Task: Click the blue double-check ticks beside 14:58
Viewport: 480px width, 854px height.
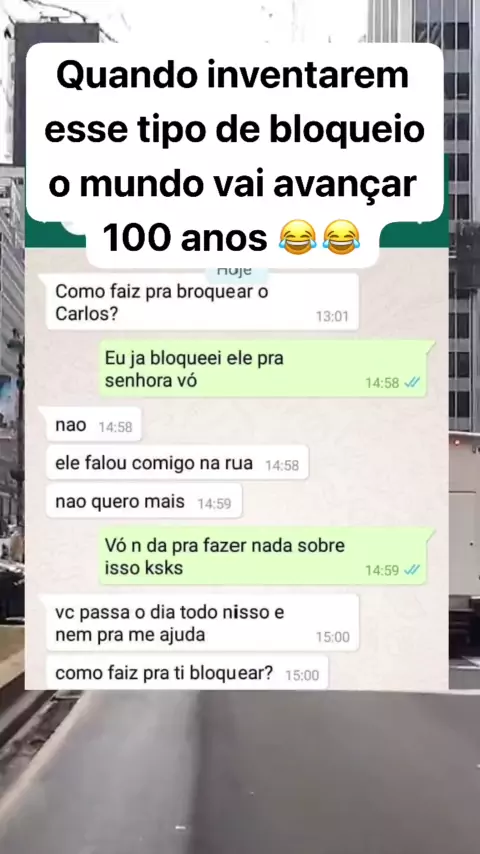Action: [x=412, y=383]
